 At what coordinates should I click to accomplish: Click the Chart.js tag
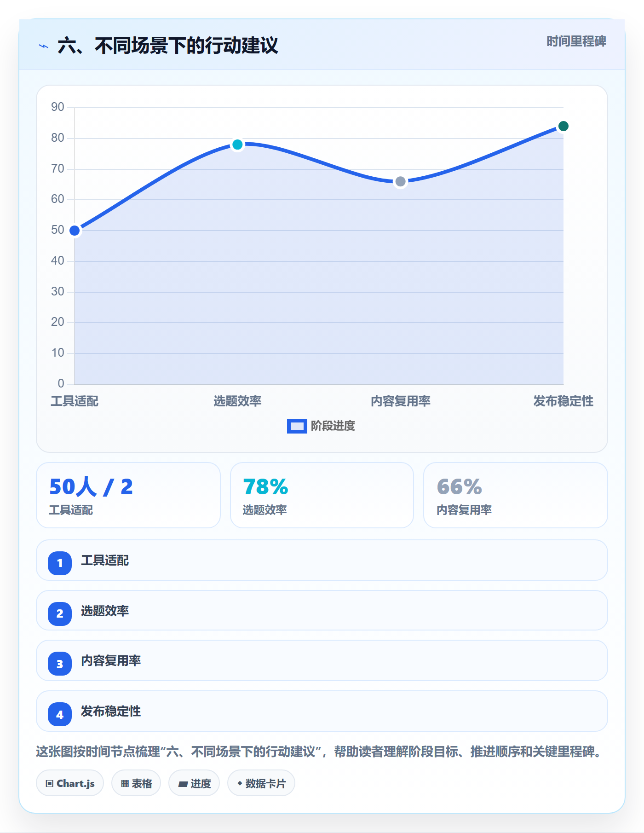pos(70,783)
